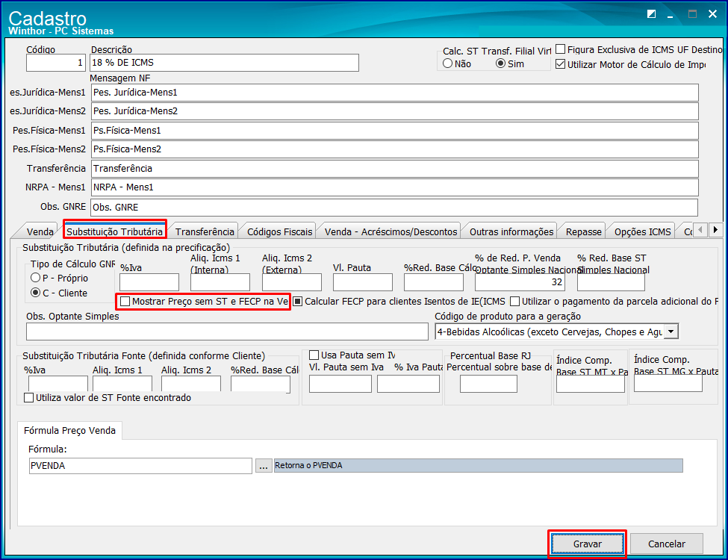The height and width of the screenshot is (560, 728).
Task: Click the %Red. Base Cálc field
Action: pyautogui.click(x=434, y=281)
